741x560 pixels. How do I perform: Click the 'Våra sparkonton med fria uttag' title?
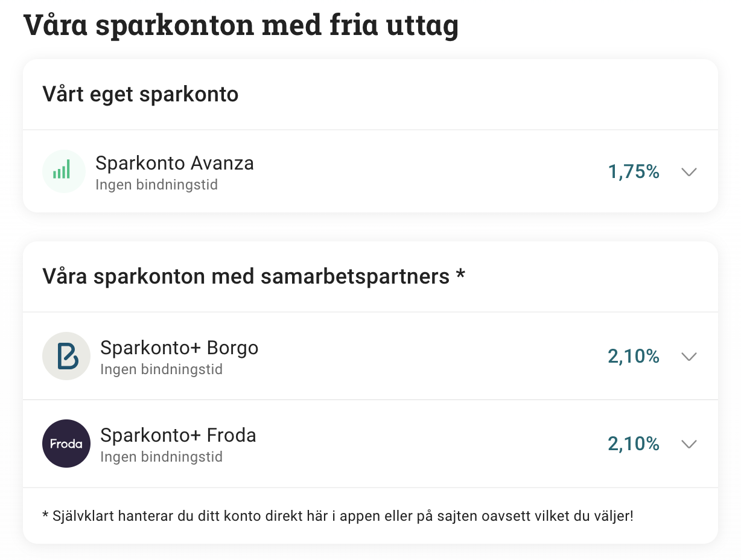tap(241, 25)
